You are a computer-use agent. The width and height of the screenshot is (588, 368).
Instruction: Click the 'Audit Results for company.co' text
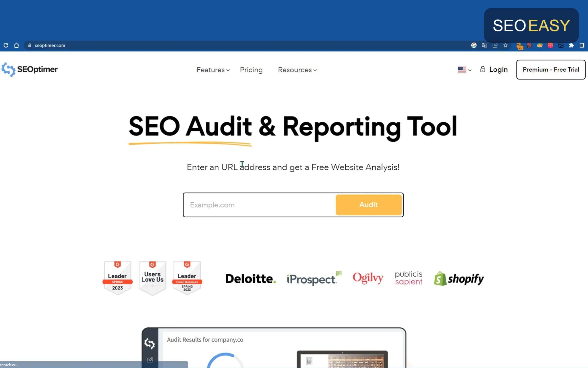(205, 340)
